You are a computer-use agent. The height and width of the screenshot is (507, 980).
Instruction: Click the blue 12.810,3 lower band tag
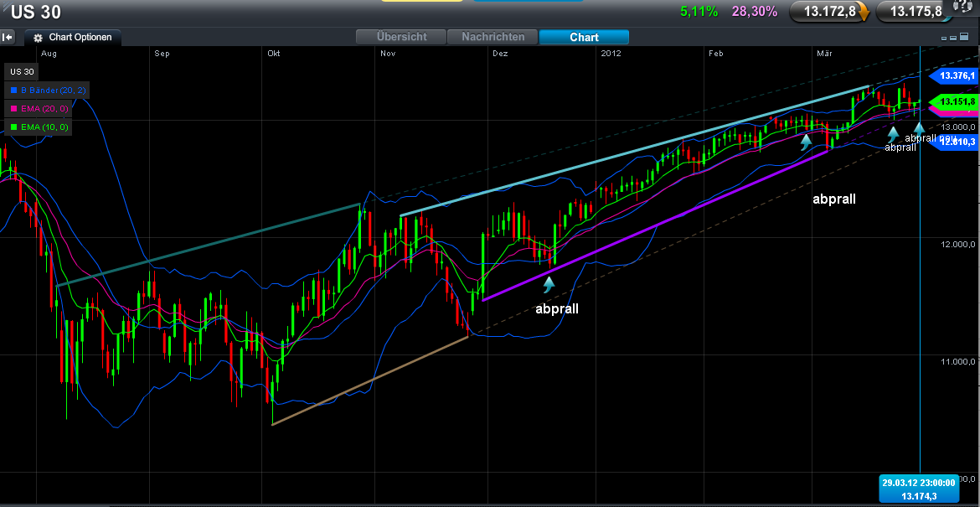coord(954,142)
